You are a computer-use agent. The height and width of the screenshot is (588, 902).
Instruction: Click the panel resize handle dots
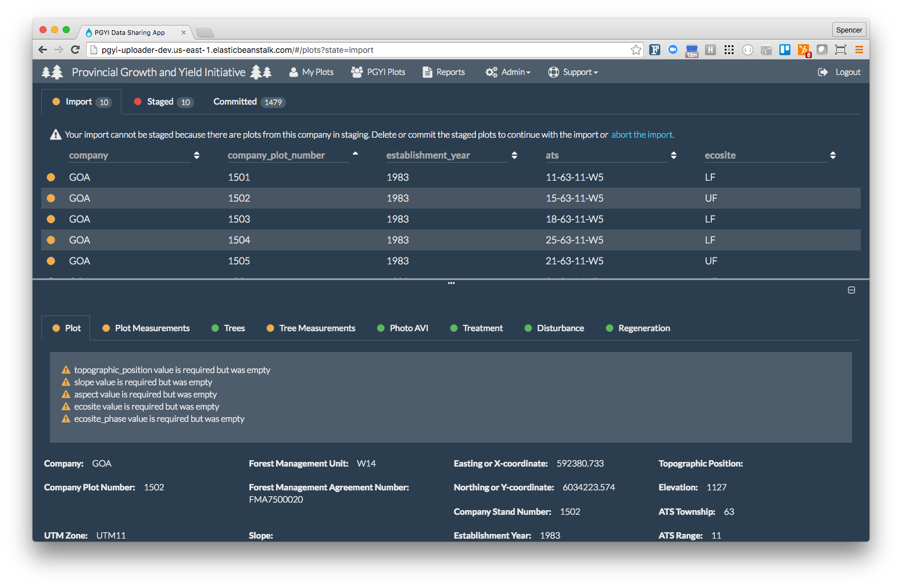[451, 283]
